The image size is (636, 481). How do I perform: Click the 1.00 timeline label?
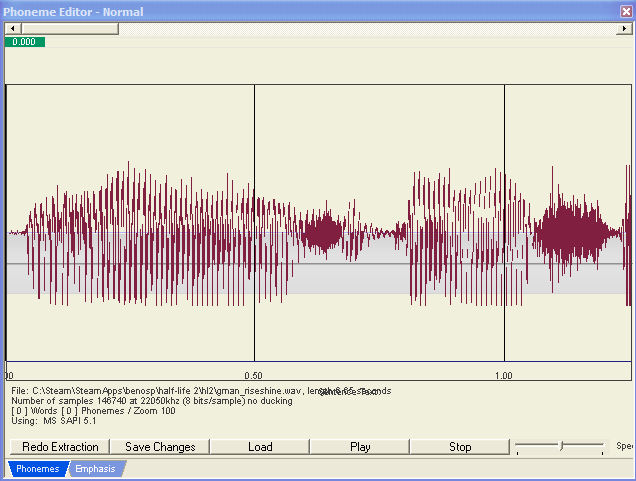point(504,376)
